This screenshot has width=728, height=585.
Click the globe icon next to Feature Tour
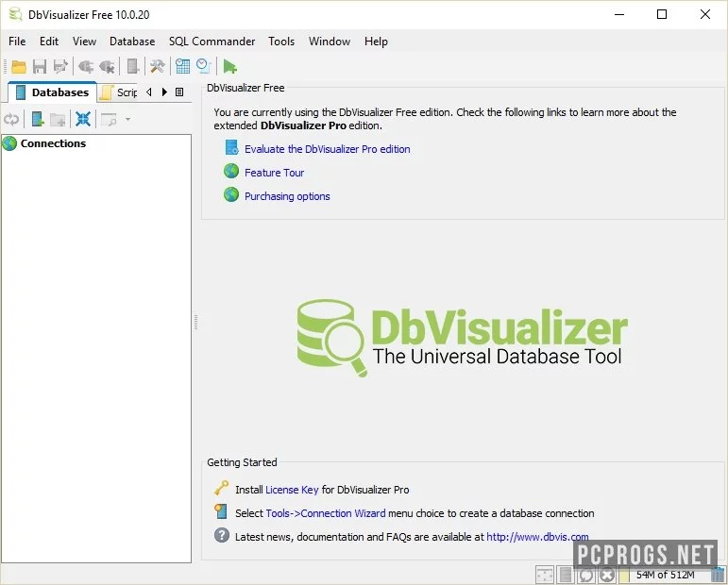[x=231, y=171]
